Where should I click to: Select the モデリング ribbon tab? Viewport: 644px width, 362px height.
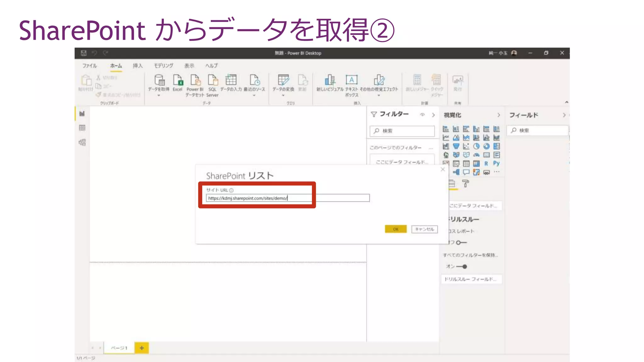(x=164, y=66)
